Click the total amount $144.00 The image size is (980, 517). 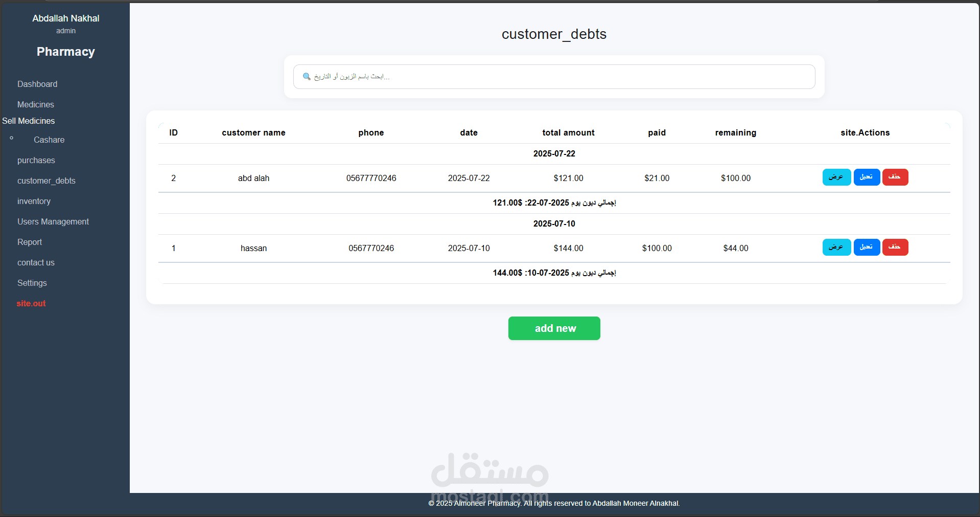(568, 248)
